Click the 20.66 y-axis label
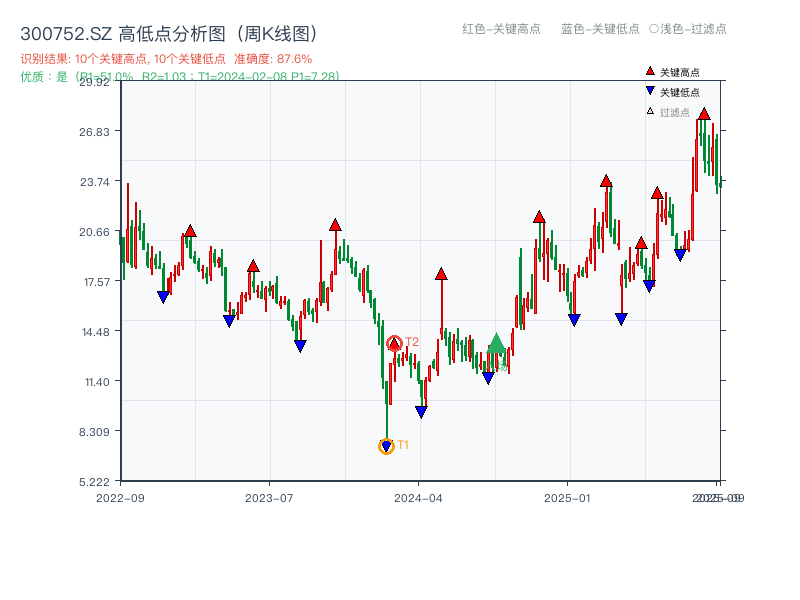 pyautogui.click(x=94, y=232)
